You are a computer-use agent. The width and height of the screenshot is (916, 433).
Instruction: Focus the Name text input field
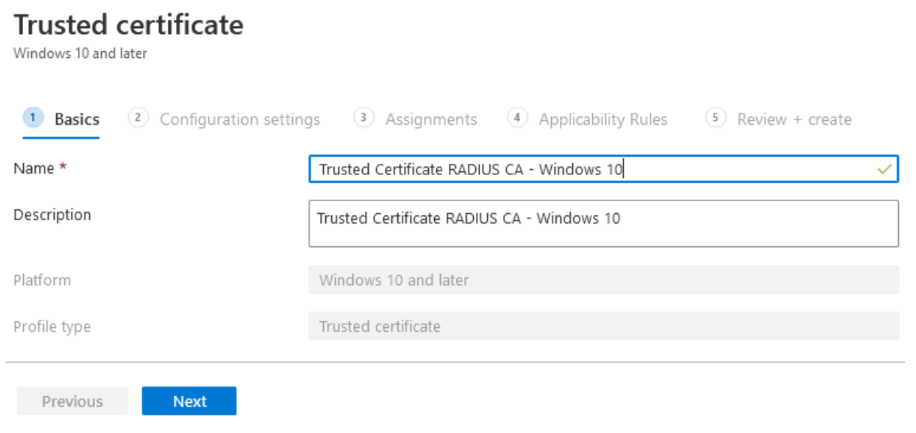coord(590,170)
